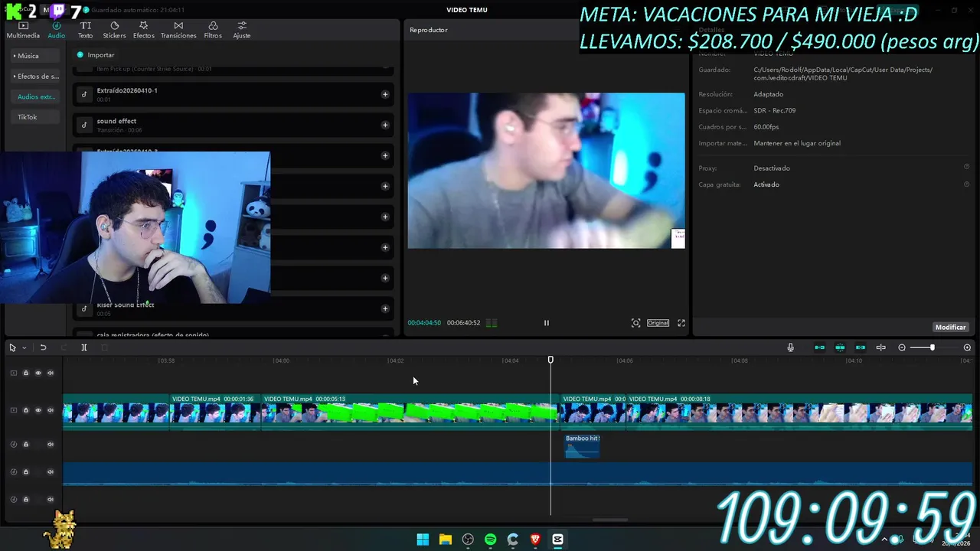This screenshot has height=551, width=980.
Task: Open the Filtros tab
Action: point(213,30)
